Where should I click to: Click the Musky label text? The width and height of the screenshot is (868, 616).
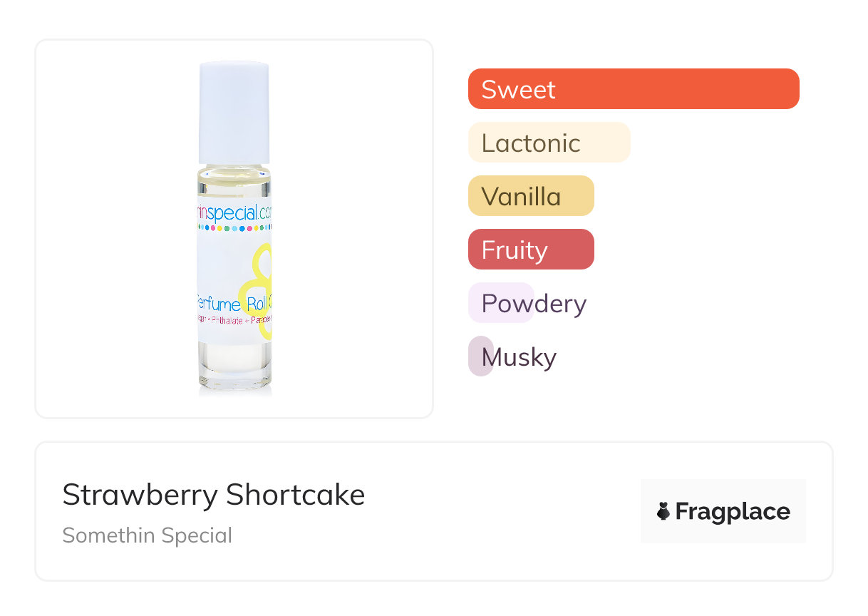click(x=519, y=357)
